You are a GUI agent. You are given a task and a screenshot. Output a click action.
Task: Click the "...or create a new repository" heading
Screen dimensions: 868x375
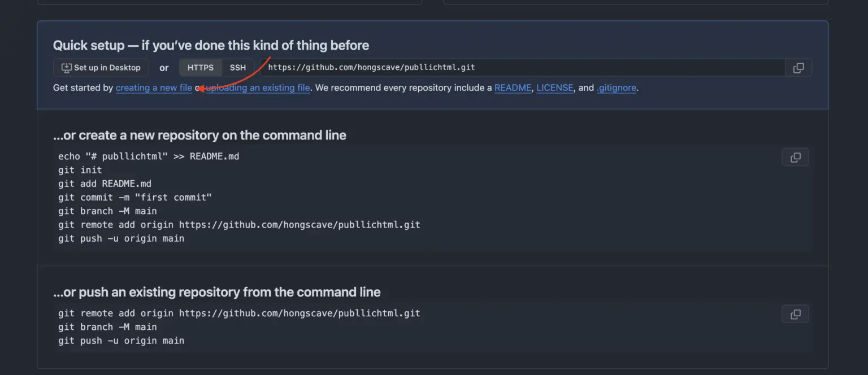tap(199, 135)
